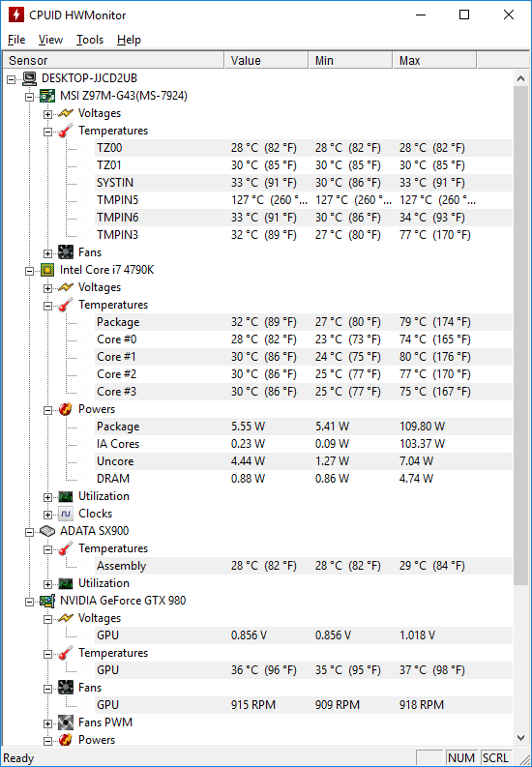Select the GPU 915 RPM fan row
Screen dimensions: 532x767
pos(303,705)
